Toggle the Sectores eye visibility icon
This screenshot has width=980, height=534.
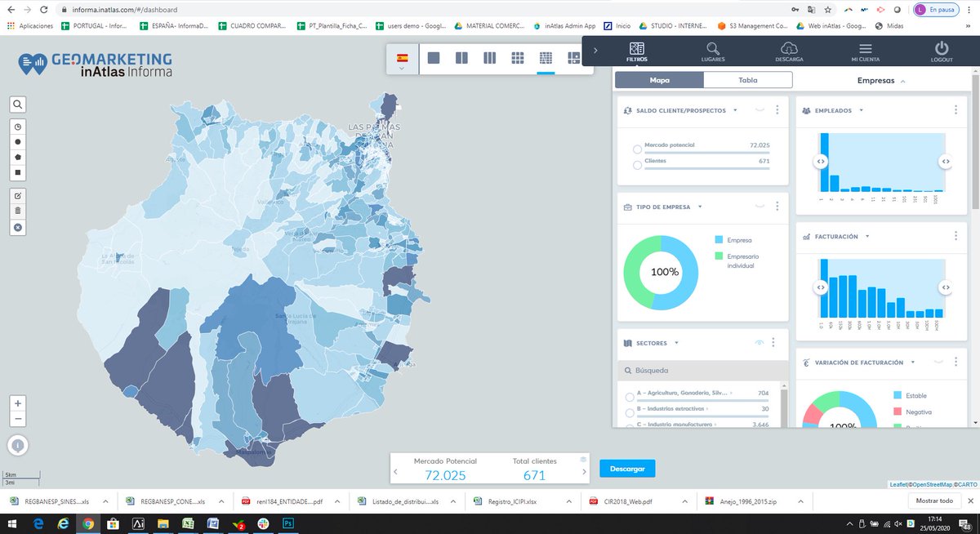(759, 342)
